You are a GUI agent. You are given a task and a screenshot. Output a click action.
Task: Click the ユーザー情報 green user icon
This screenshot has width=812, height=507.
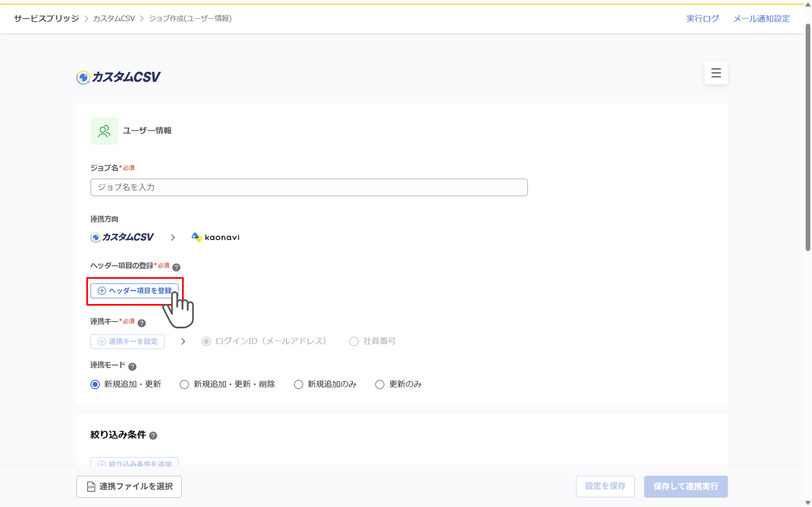pyautogui.click(x=104, y=131)
